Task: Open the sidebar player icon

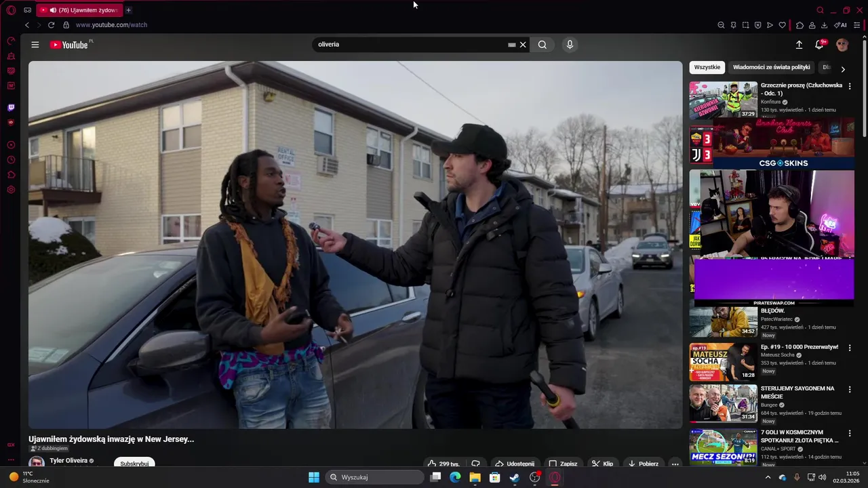Action: tap(11, 145)
